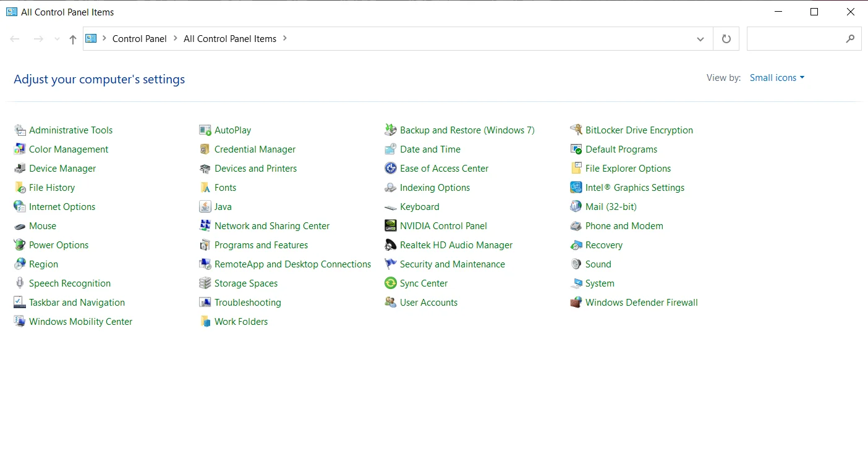Click the Realtek HD Audio Manager icon
Viewport: 868px width, 457px height.
[x=390, y=245]
